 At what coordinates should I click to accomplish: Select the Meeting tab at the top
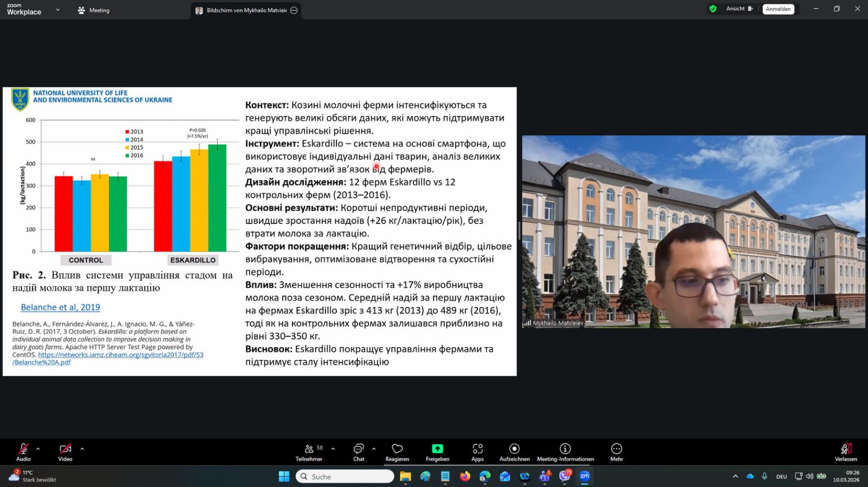click(x=94, y=10)
